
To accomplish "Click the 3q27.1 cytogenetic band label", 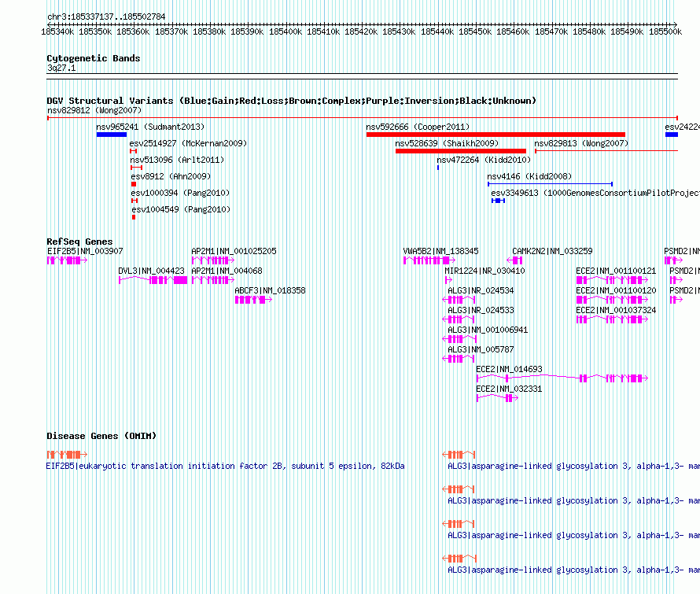I will (x=61, y=68).
